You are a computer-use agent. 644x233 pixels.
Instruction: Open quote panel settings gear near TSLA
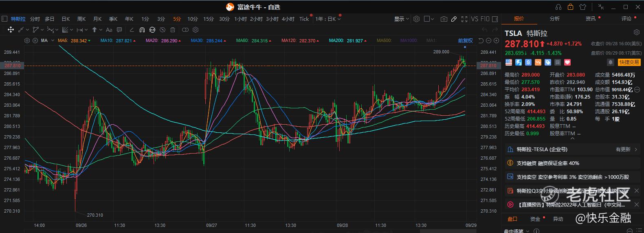tap(637, 32)
